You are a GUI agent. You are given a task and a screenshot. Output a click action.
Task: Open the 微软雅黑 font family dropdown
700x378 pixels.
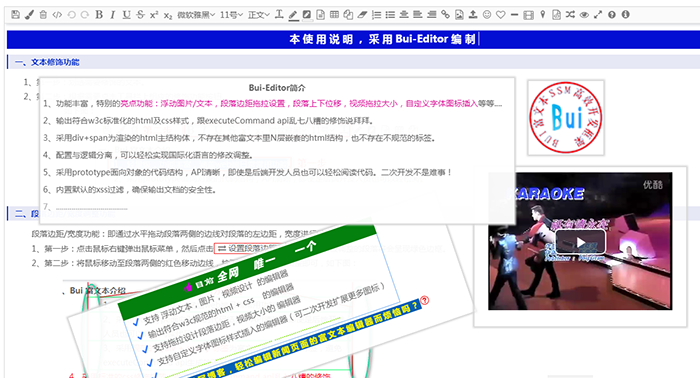(196, 15)
